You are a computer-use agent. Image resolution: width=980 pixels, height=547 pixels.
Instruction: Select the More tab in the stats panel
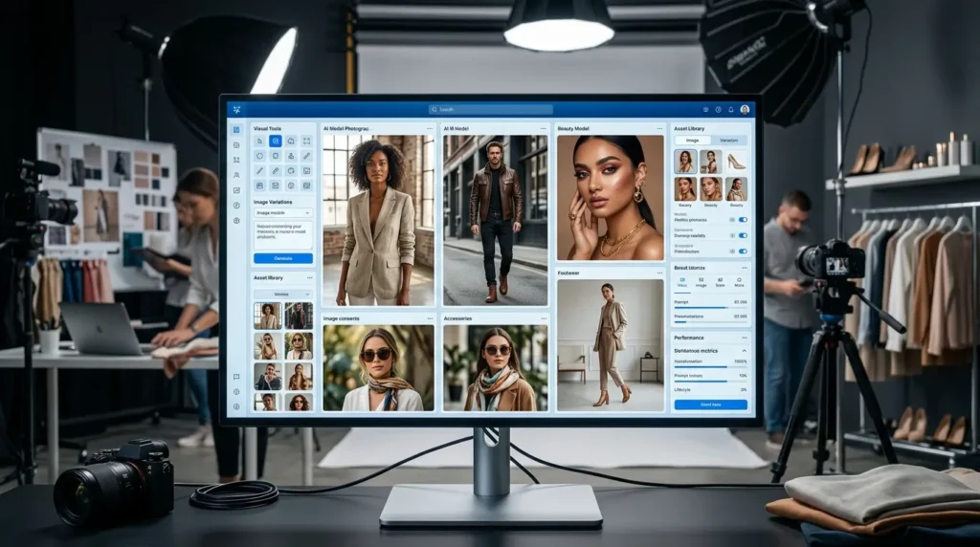pyautogui.click(x=739, y=282)
